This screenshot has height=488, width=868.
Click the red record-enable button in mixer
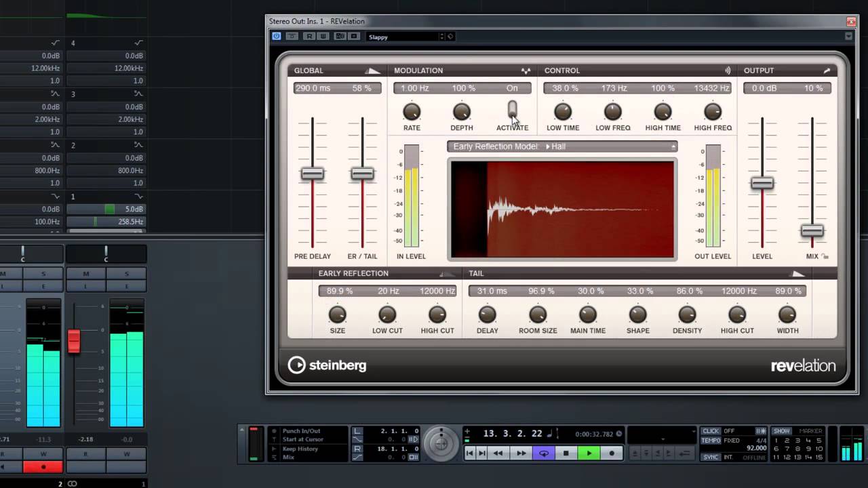(43, 467)
